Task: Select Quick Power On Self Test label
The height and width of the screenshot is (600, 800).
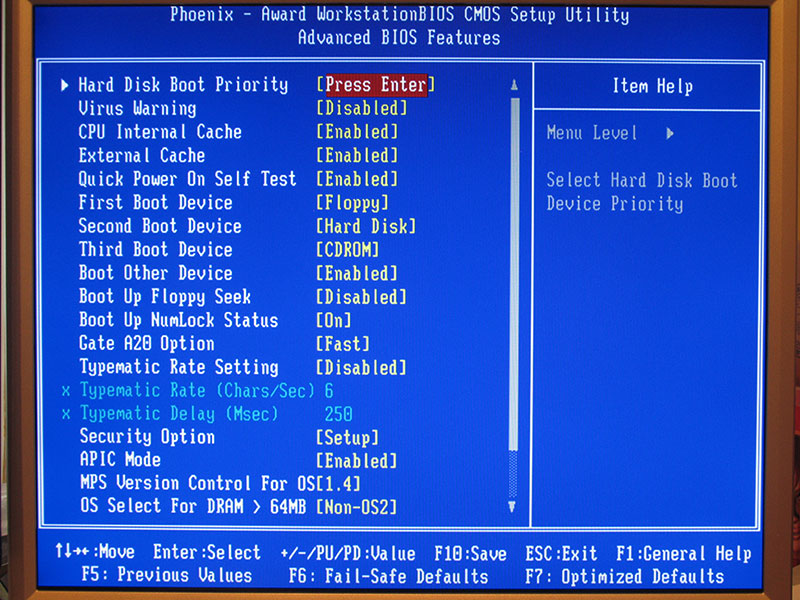Action: click(x=187, y=179)
